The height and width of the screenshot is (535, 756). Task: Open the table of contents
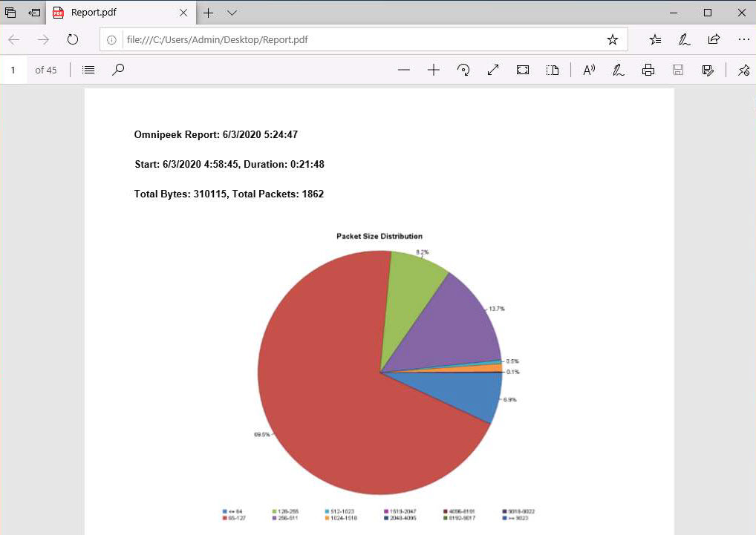pos(88,70)
